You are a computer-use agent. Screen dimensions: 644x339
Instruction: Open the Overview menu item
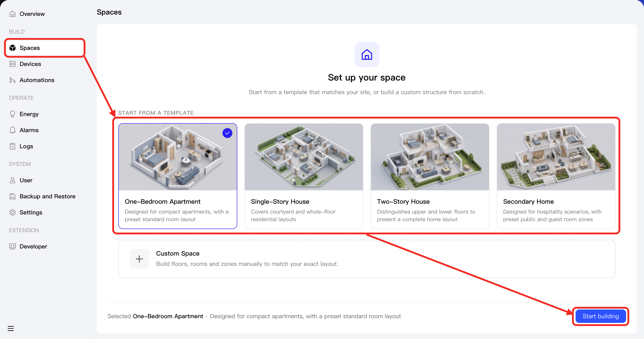pyautogui.click(x=32, y=14)
